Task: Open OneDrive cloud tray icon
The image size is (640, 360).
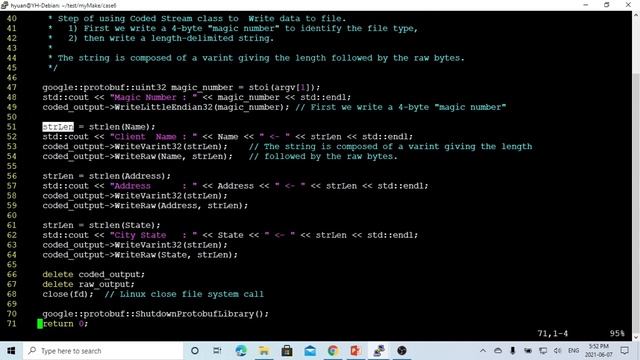Action: [x=498, y=351]
